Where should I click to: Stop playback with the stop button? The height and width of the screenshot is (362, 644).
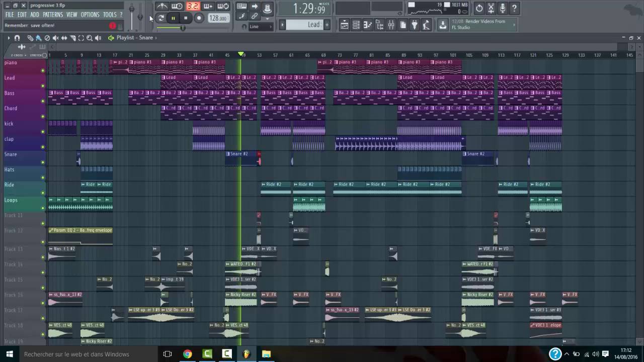186,18
